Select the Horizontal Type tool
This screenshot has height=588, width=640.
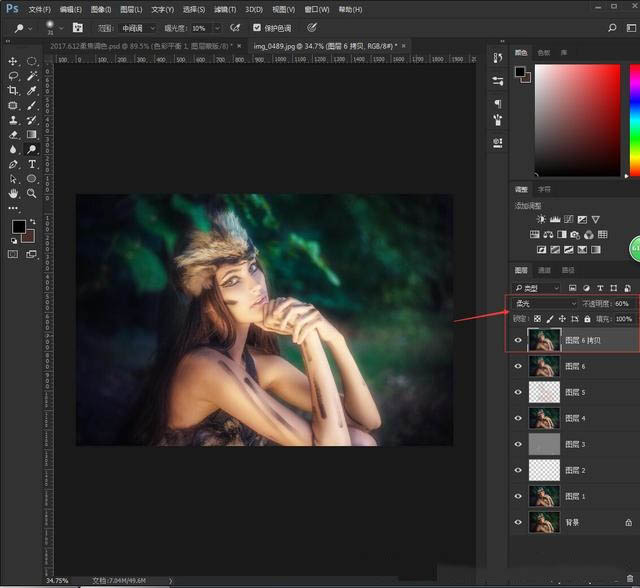pos(32,164)
